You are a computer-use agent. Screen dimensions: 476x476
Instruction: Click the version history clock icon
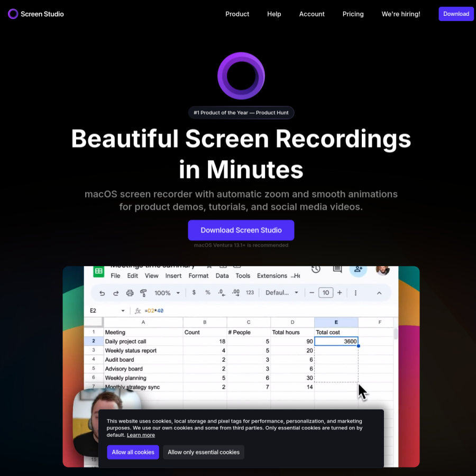point(316,269)
